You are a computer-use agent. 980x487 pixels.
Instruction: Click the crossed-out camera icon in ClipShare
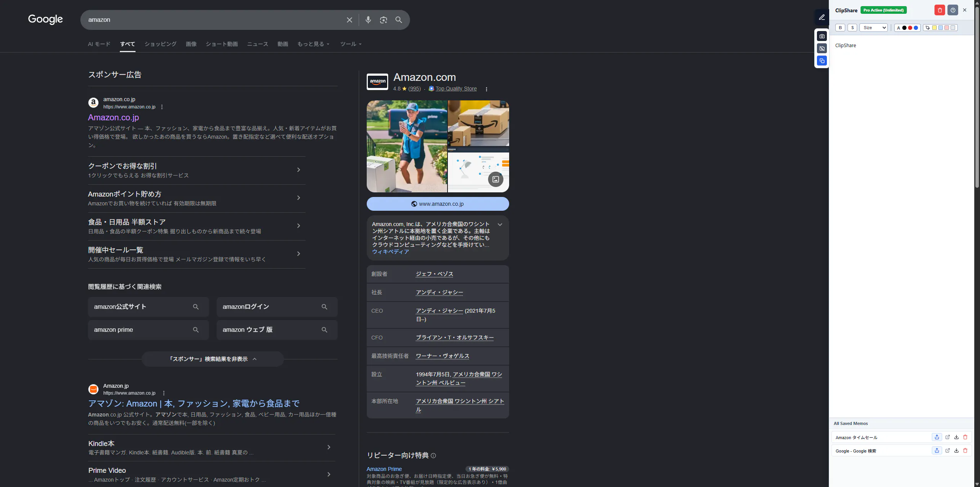[822, 48]
